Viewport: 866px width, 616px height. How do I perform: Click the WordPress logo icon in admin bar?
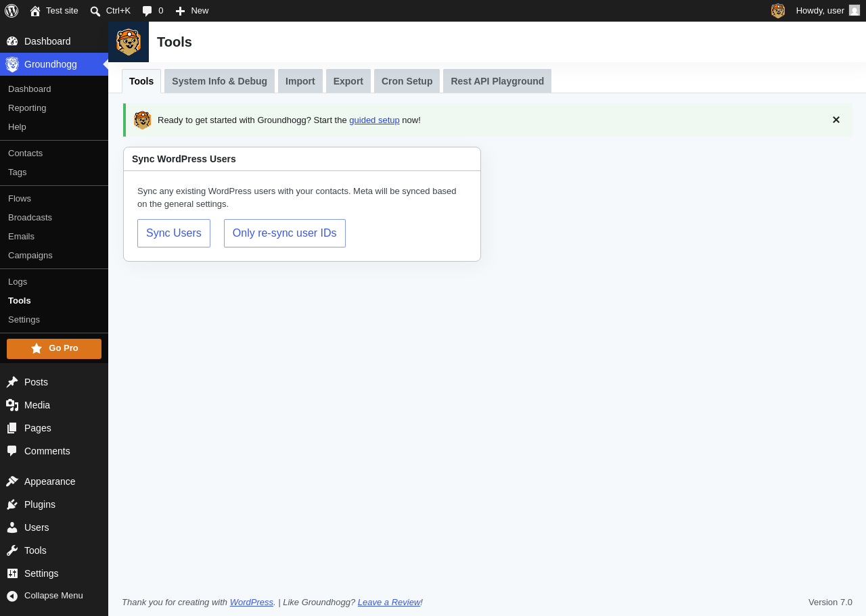click(x=12, y=11)
